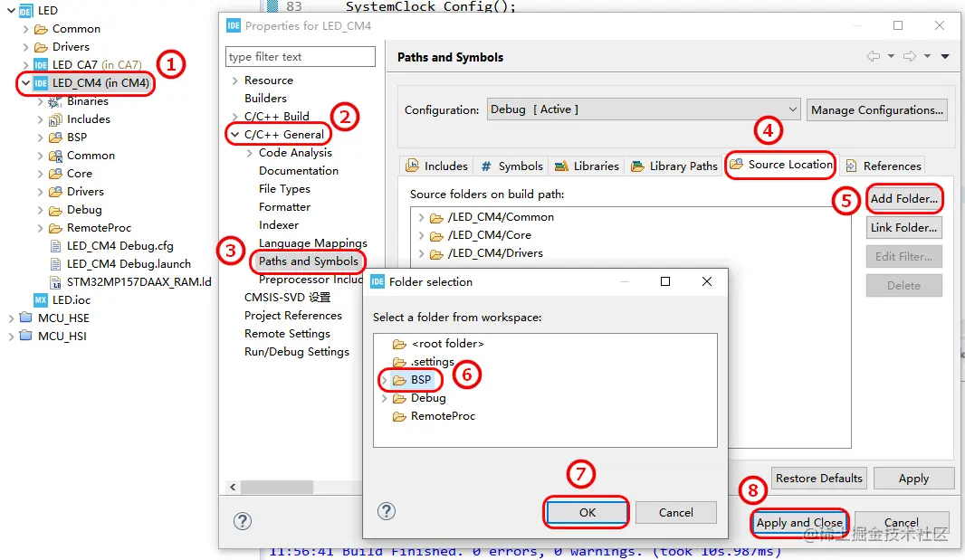The image size is (965, 560).
Task: Switch to the Symbols tab
Action: tap(512, 166)
